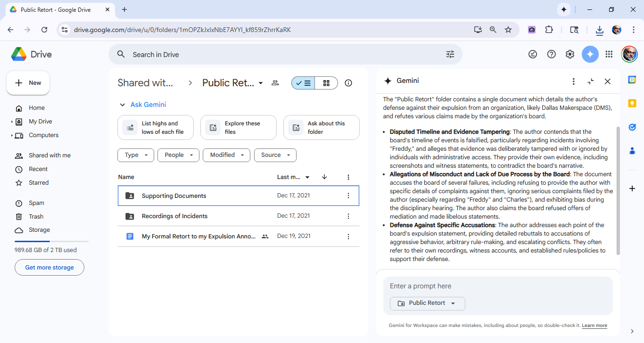The height and width of the screenshot is (343, 644).
Task: Click the offline ready checkmark icon
Action: (x=533, y=54)
